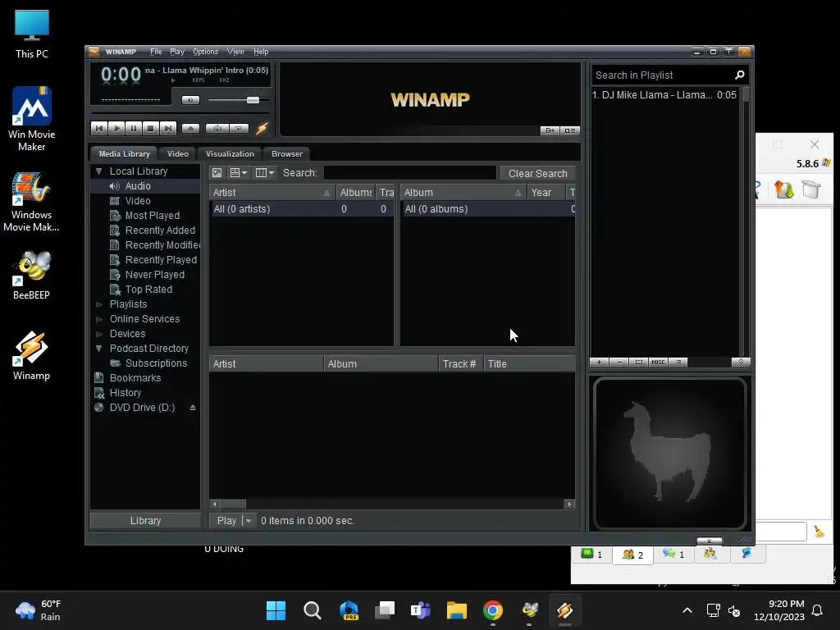Click the song seek progress bar
Viewport: 840px width, 630px height.
point(180,113)
